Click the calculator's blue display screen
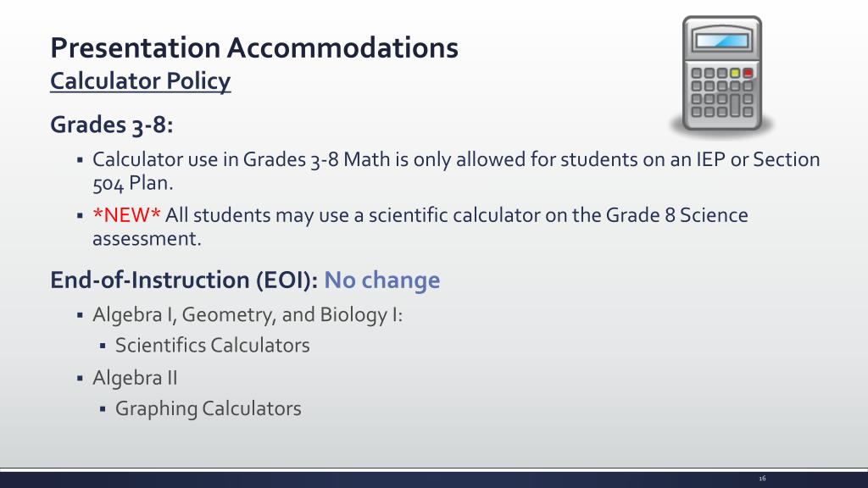The height and width of the screenshot is (488, 868). (722, 41)
